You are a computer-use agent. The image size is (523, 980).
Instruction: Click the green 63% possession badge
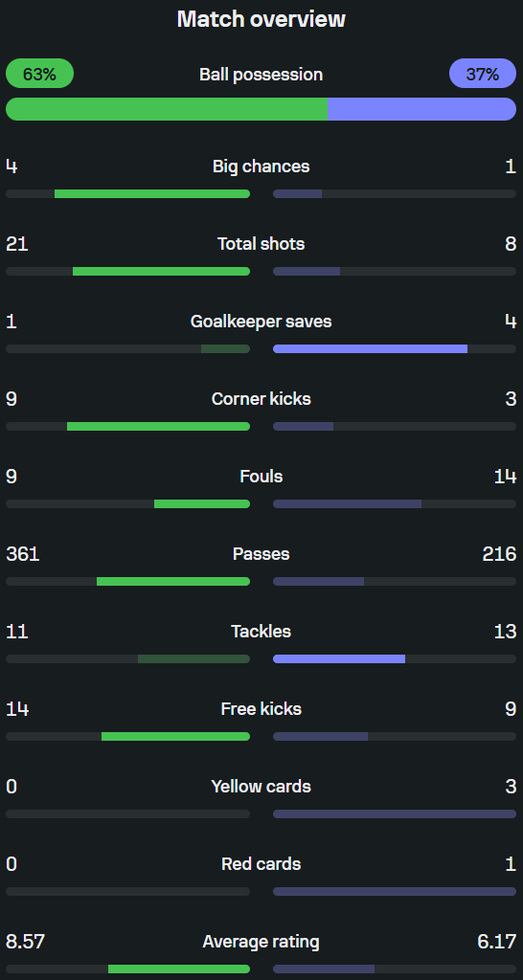[39, 74]
